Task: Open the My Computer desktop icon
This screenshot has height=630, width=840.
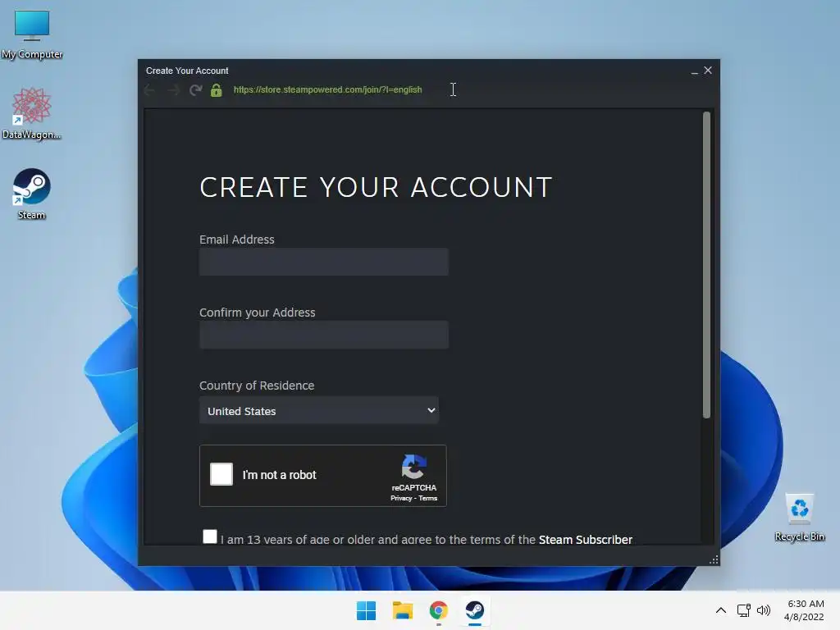Action: tap(32, 34)
